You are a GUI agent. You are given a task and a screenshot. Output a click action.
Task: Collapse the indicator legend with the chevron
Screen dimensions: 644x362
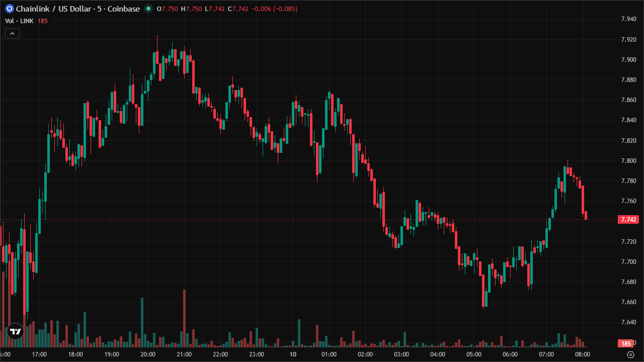[12, 34]
